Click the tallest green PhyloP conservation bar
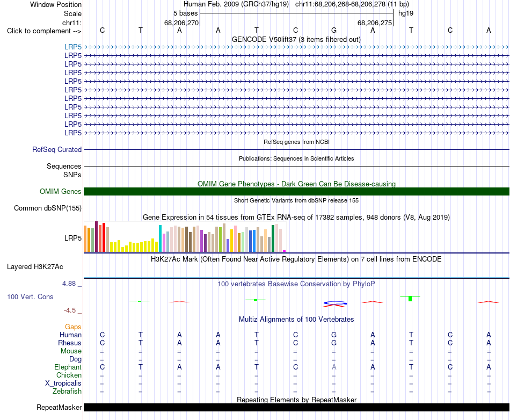 (x=410, y=298)
